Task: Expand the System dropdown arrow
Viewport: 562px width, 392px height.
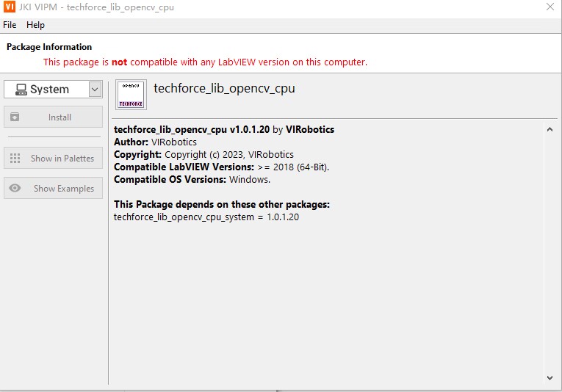Action: (95, 89)
